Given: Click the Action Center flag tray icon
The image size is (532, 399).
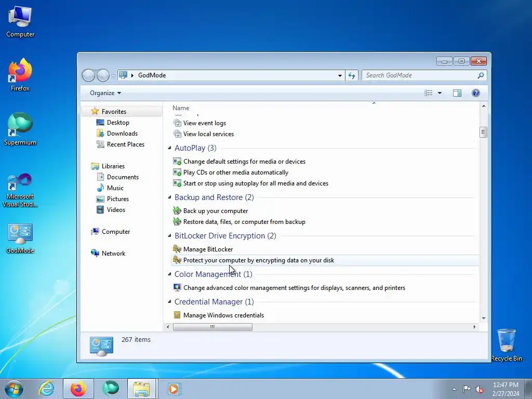Looking at the screenshot, I should [x=467, y=389].
